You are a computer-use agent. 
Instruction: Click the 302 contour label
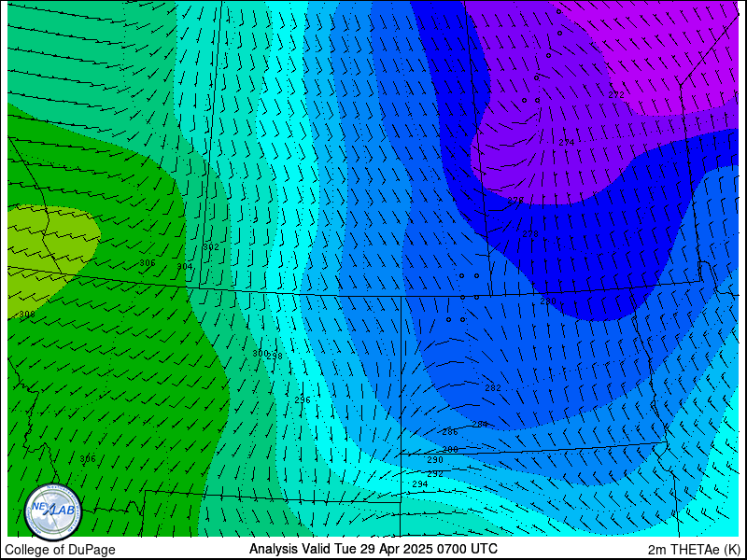(211, 246)
